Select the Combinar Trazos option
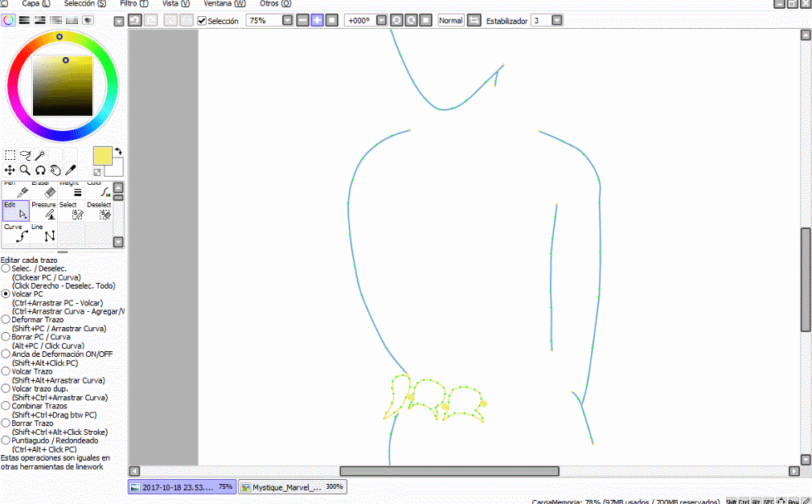Viewport: 812px width, 504px height. 6,406
